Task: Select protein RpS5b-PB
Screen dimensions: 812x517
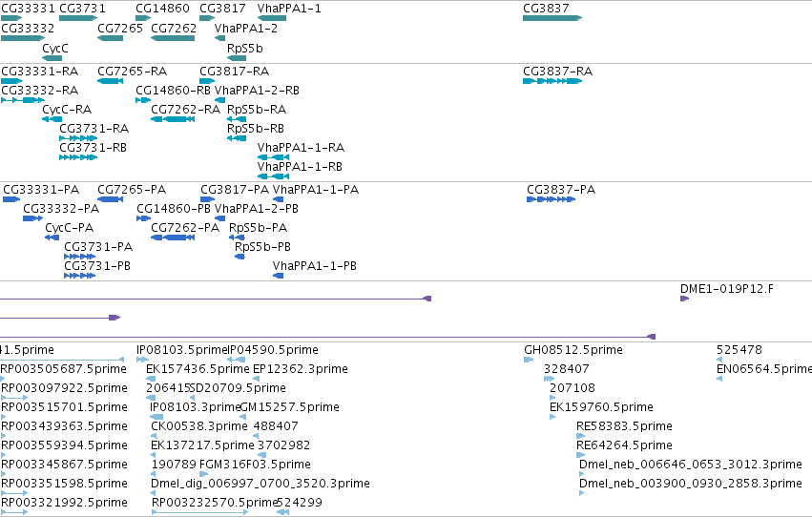Action: (x=262, y=247)
